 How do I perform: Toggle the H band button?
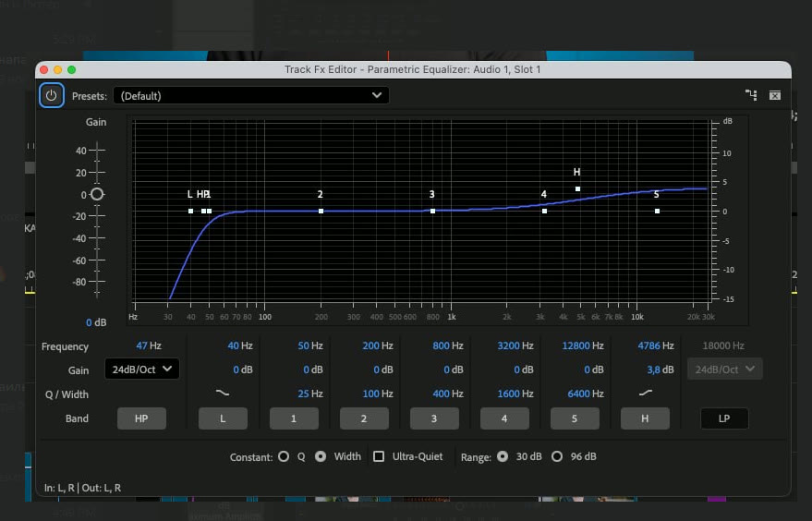(645, 418)
